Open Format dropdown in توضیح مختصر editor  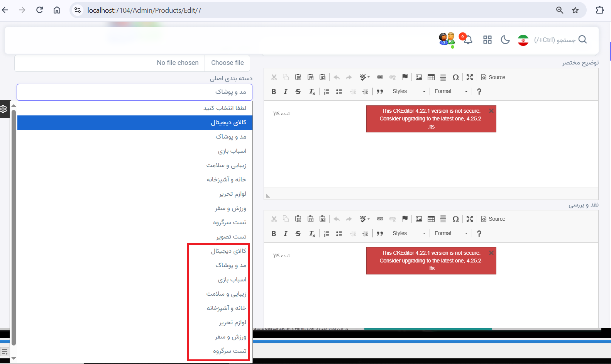(x=451, y=91)
